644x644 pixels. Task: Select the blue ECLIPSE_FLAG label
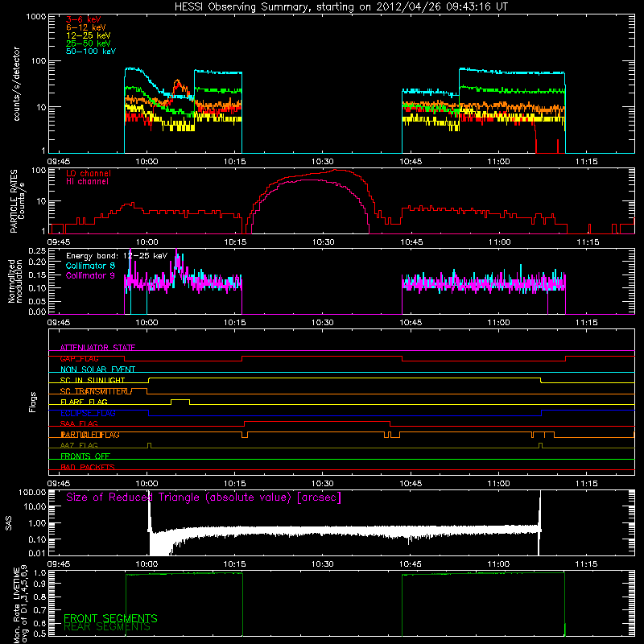[x=88, y=413]
